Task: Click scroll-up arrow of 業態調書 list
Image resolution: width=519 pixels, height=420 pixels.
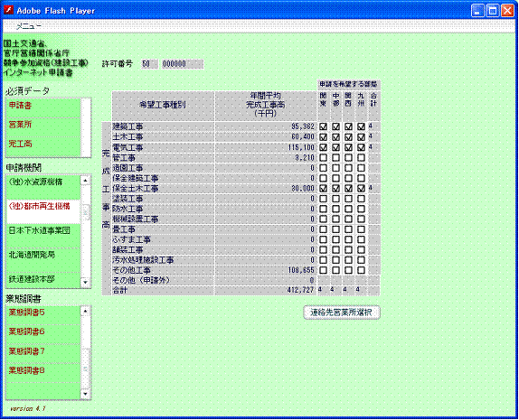Action: pyautogui.click(x=85, y=312)
